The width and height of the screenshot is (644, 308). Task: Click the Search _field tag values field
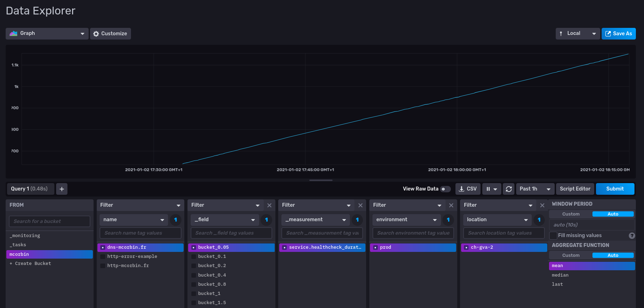click(x=231, y=233)
